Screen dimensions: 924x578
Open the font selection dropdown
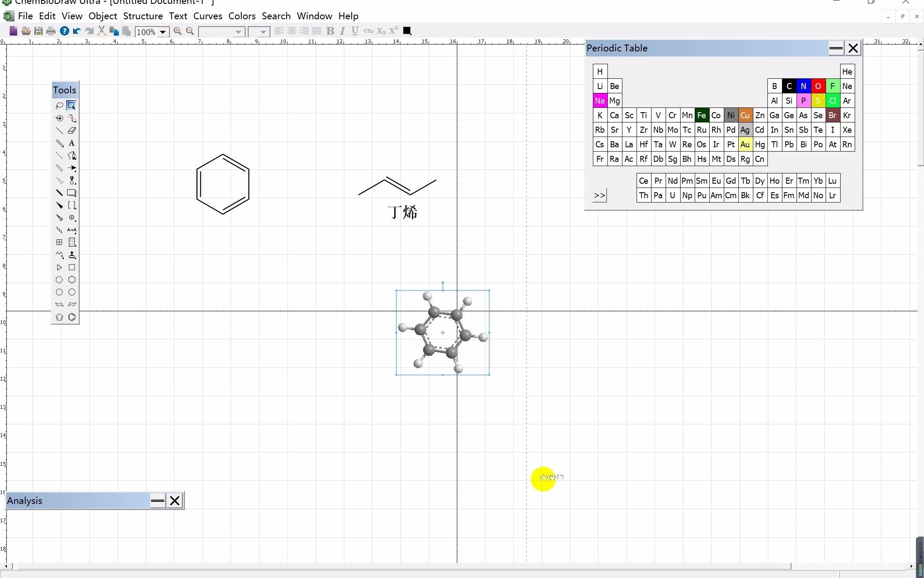pyautogui.click(x=238, y=32)
